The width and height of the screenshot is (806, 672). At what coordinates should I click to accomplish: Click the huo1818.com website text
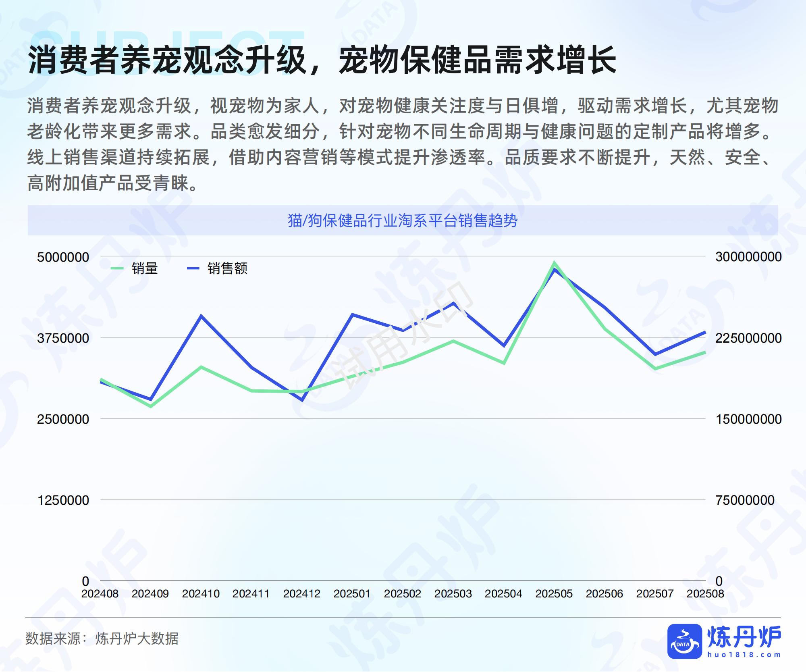tap(744, 655)
